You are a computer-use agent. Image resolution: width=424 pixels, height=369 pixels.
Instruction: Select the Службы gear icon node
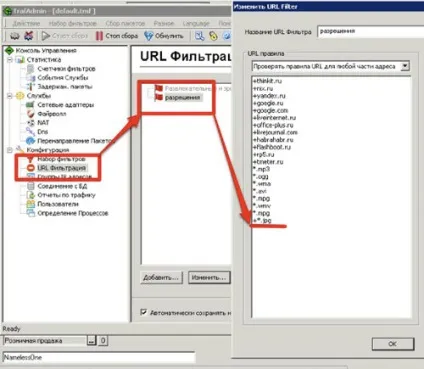tap(20, 96)
